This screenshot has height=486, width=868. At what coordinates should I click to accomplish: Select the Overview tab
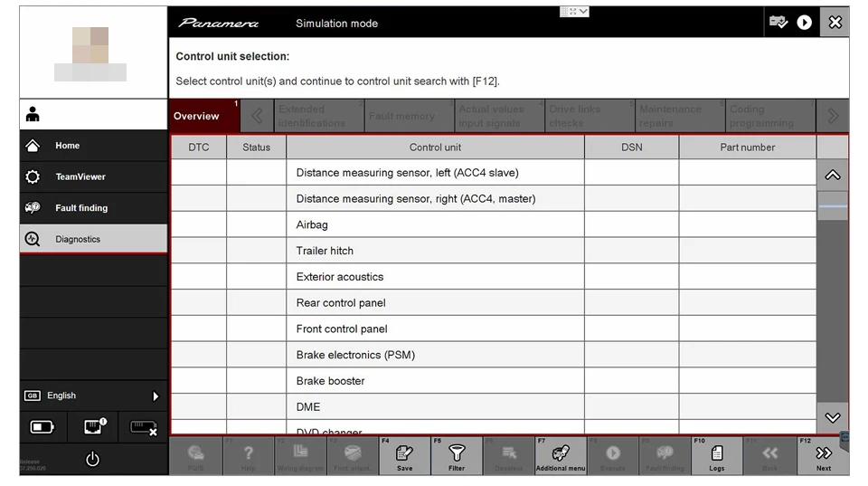(x=205, y=116)
